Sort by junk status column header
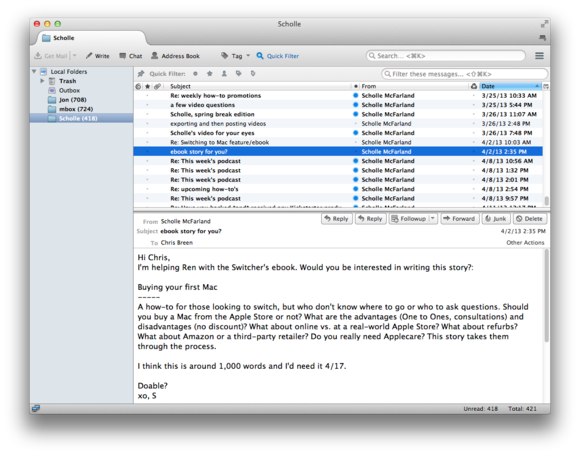Screen dimensions: 580x455 [474, 86]
